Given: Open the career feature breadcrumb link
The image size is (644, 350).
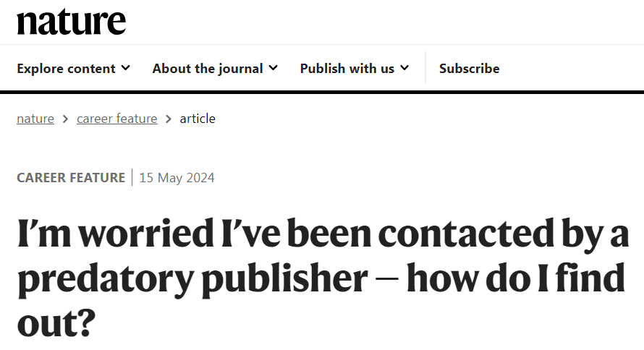Looking at the screenshot, I should tap(117, 119).
